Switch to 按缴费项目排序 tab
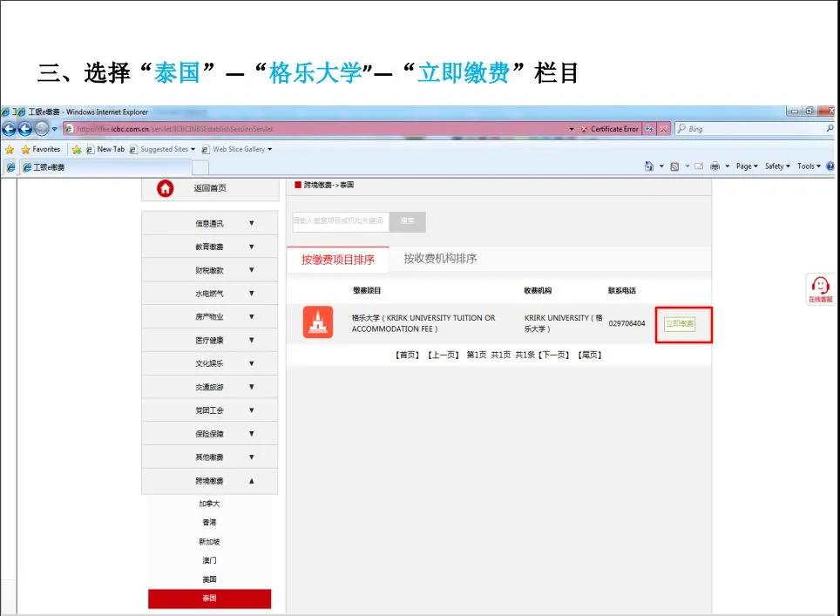The height and width of the screenshot is (616, 840). 338,260
